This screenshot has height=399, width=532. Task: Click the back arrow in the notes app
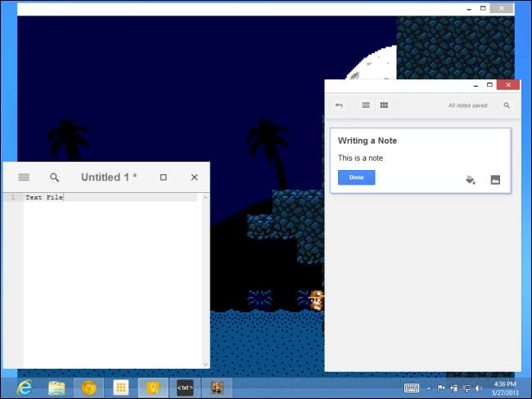tap(340, 105)
